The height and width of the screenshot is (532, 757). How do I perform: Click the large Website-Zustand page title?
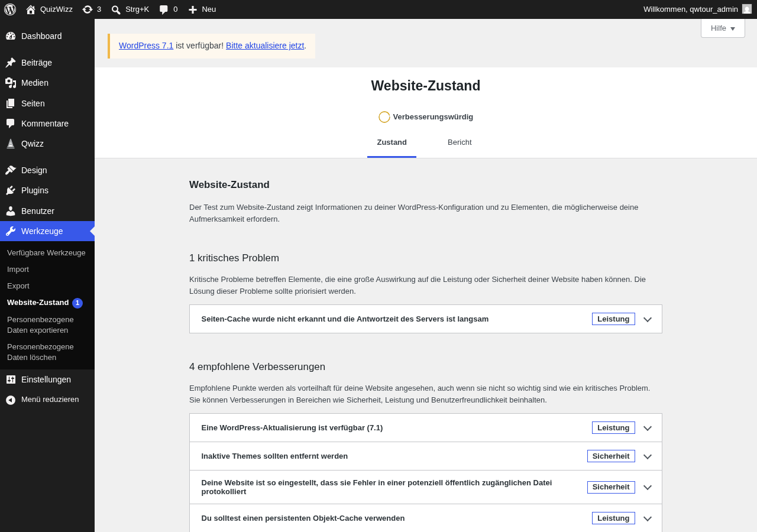426,86
